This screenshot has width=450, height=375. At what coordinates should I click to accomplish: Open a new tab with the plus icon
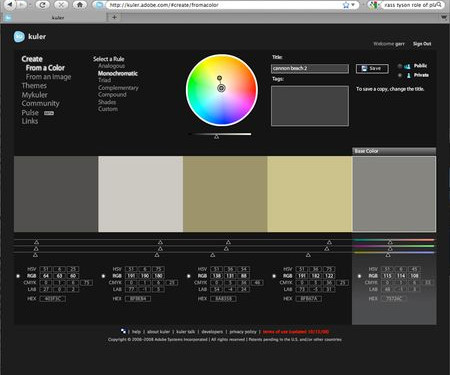click(x=114, y=17)
